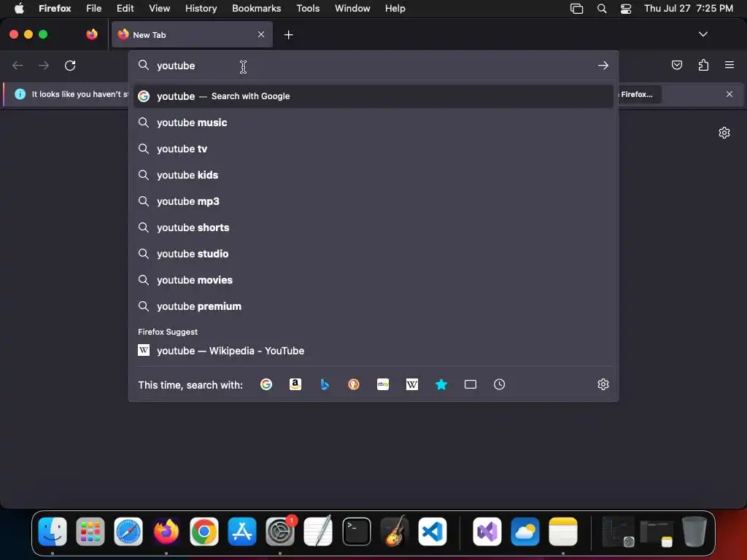Dismiss the notification bar

729,94
